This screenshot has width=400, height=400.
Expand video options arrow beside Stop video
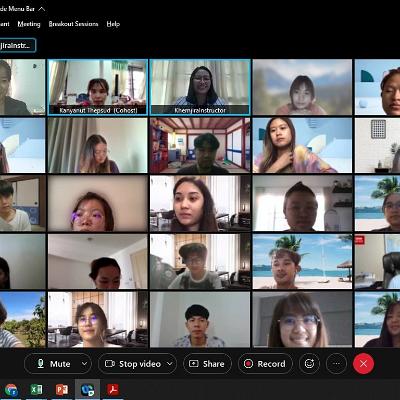(x=170, y=364)
